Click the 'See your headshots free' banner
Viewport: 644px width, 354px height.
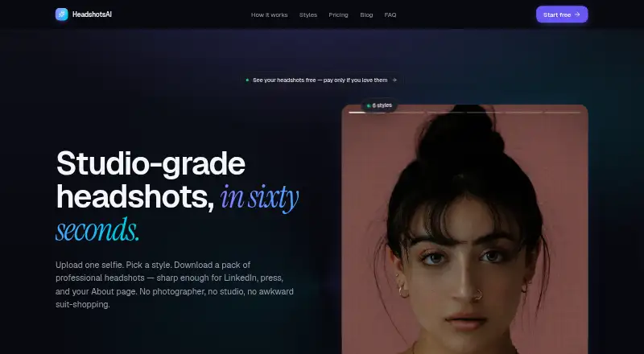[x=321, y=80]
